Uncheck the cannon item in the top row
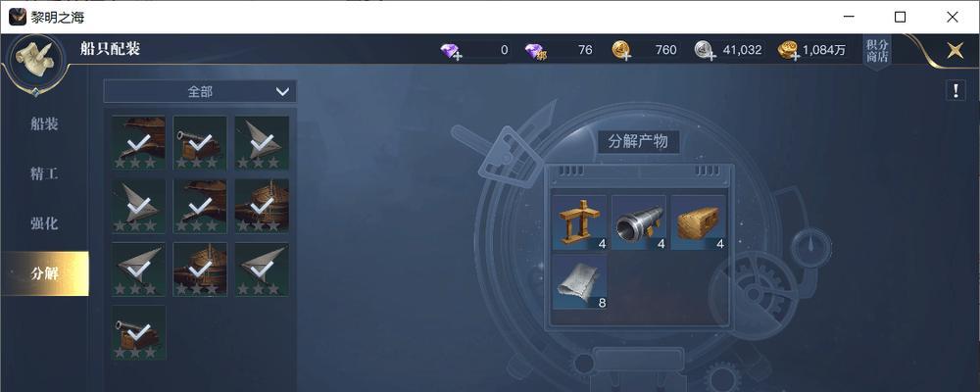 pyautogui.click(x=200, y=142)
